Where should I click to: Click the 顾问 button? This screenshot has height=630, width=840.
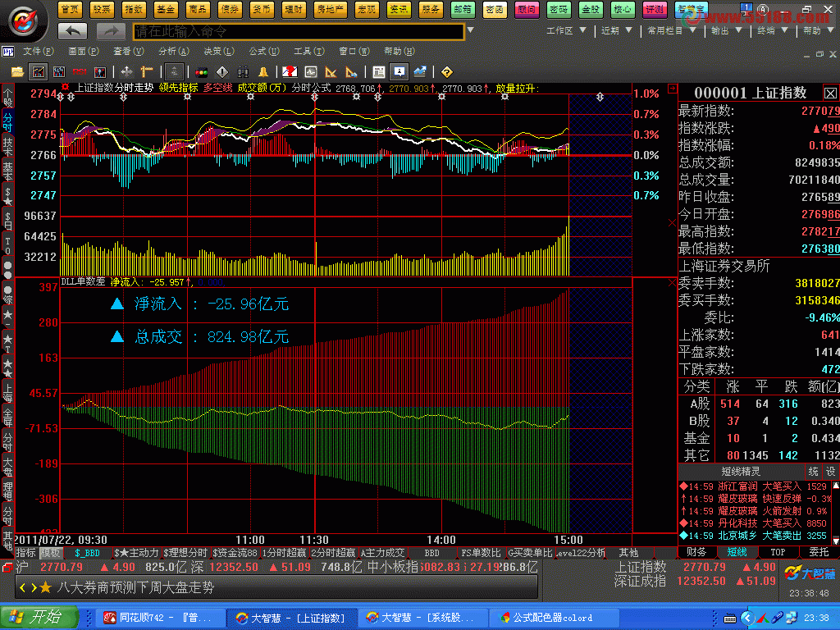pos(527,9)
